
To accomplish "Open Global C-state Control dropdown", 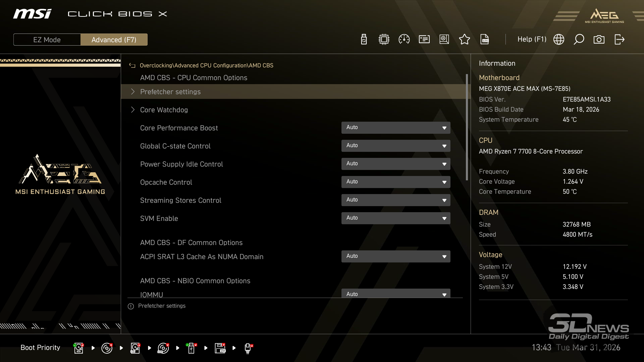I will (396, 146).
